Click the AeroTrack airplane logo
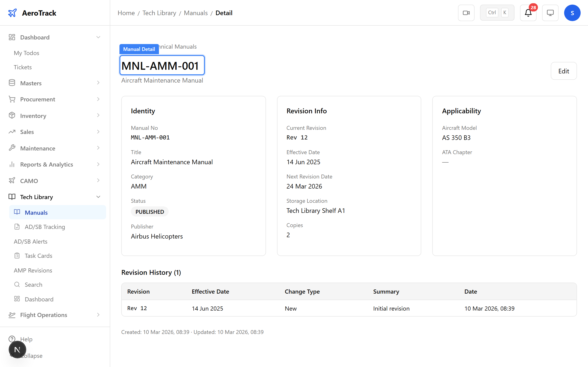 pos(12,13)
